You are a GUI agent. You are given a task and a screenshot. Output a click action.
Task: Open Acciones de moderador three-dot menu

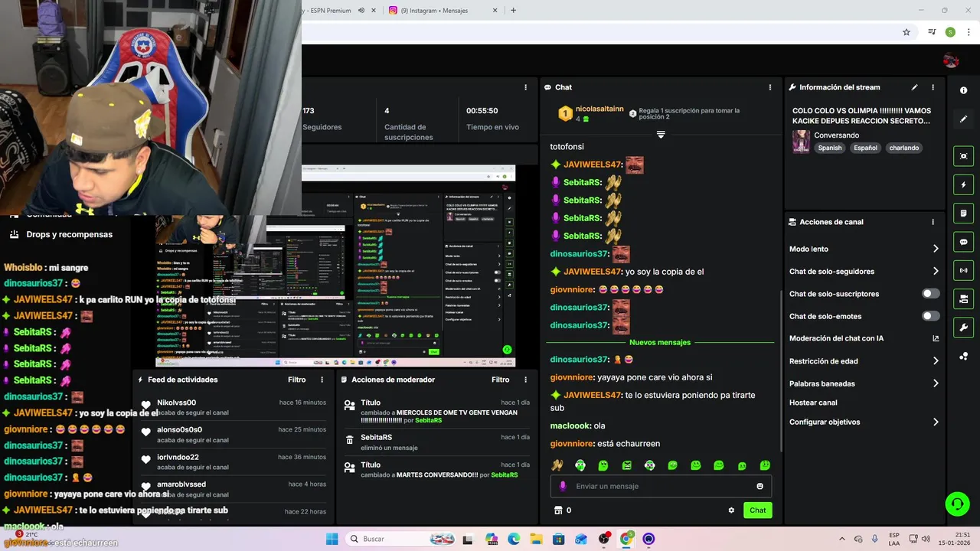coord(525,380)
